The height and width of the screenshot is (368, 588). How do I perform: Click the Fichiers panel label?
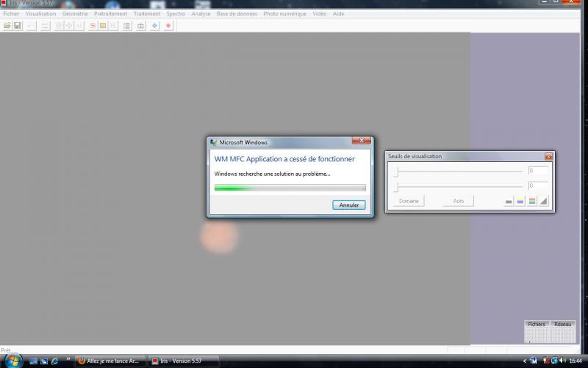click(537, 324)
